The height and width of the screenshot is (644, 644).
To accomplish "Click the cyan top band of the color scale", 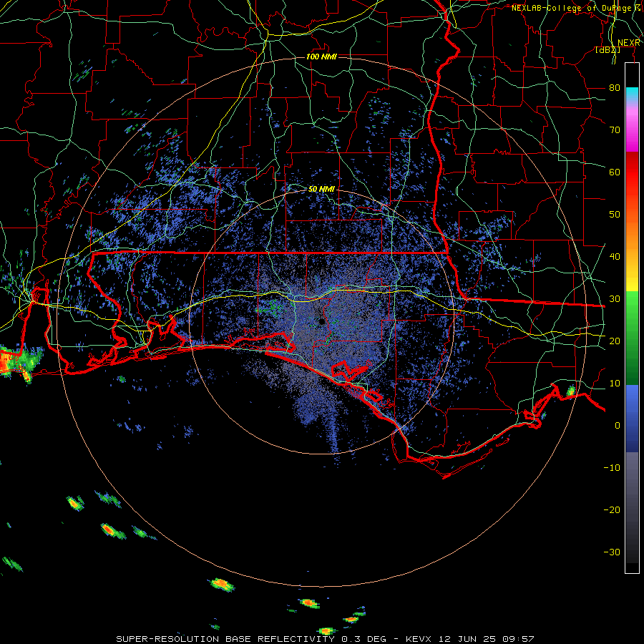I will pos(632,94).
